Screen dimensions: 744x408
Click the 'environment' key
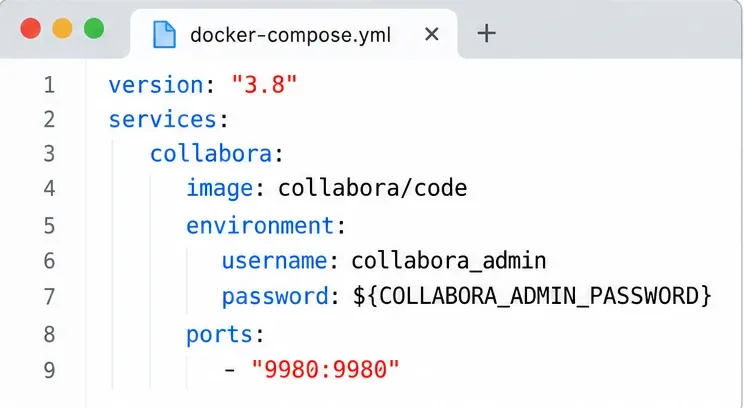[260, 225]
